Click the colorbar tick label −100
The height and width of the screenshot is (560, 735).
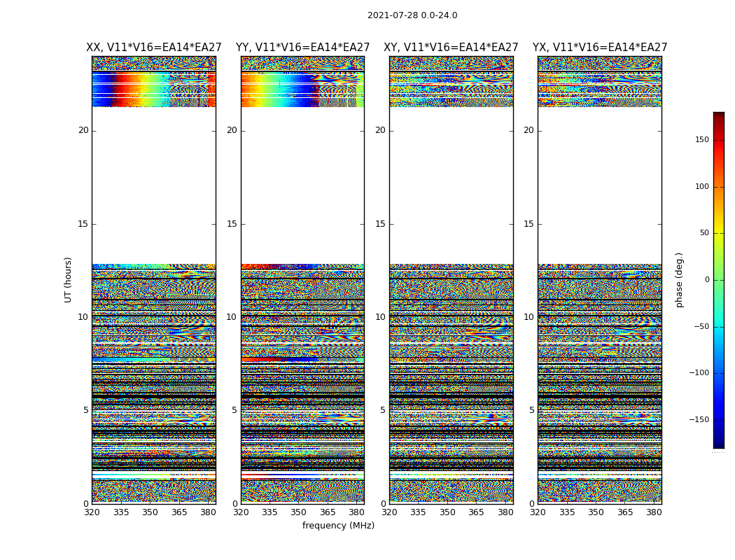click(x=699, y=373)
